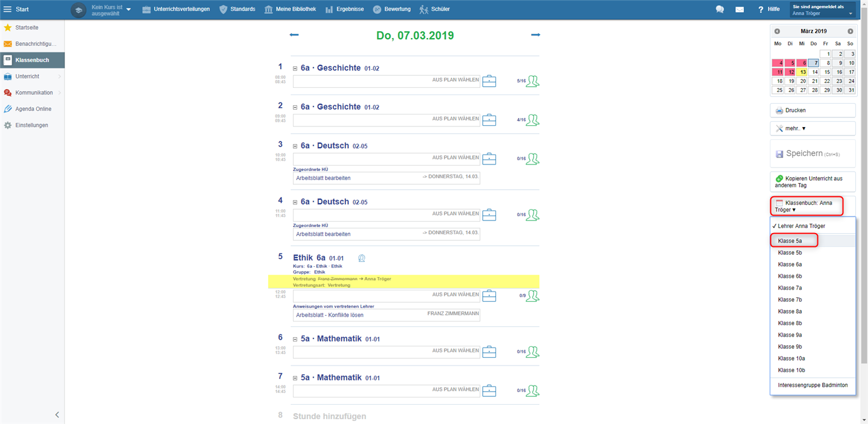This screenshot has height=424, width=868.
Task: Open the chat messages icon in the header
Action: 720,9
